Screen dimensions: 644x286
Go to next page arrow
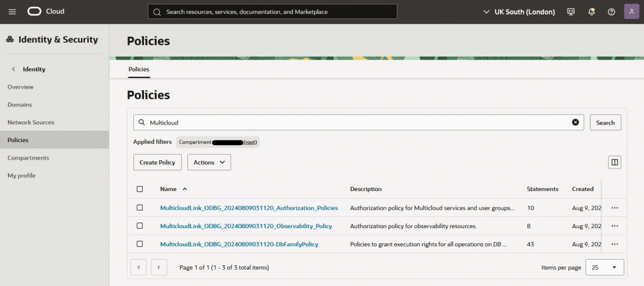point(159,267)
